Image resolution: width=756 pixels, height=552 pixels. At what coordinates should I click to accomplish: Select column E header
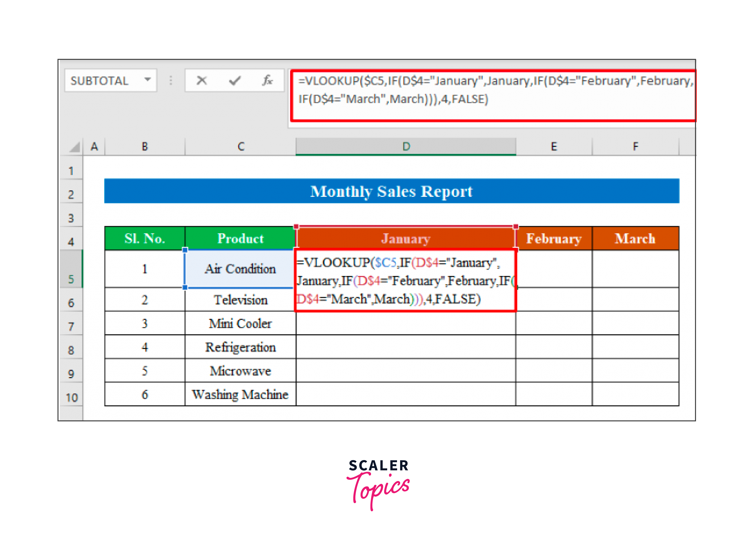point(554,146)
